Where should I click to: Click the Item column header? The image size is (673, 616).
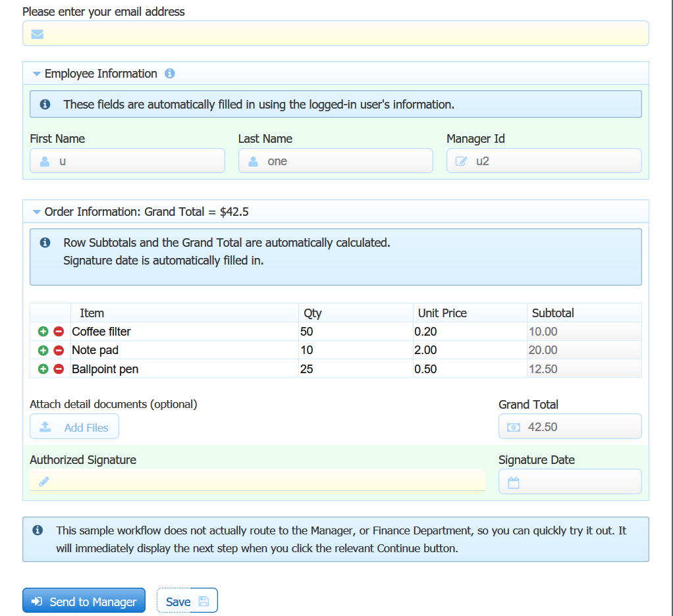click(184, 313)
